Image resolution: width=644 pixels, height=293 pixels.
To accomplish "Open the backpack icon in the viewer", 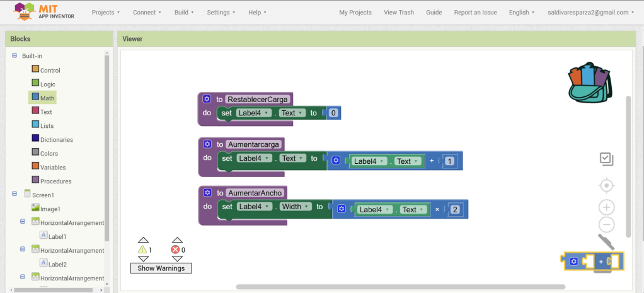I will [589, 82].
